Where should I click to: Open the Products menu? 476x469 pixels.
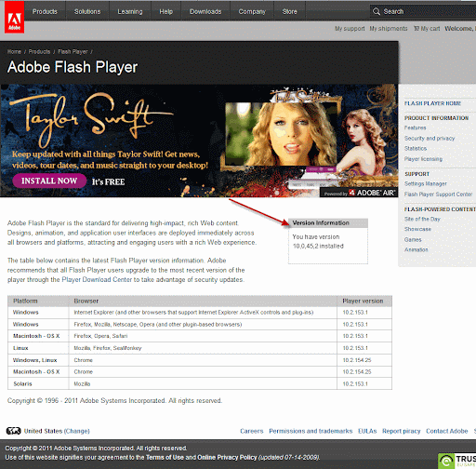click(x=45, y=11)
